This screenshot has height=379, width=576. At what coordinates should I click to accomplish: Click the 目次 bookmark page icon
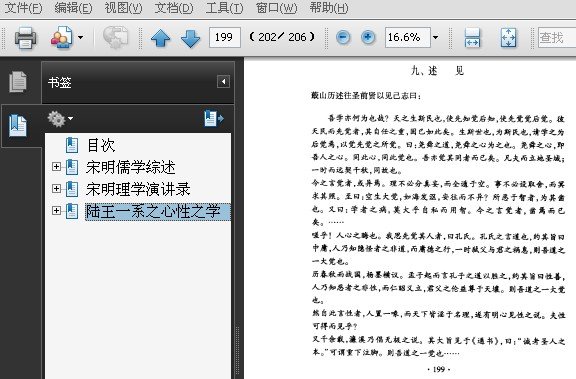(72, 145)
